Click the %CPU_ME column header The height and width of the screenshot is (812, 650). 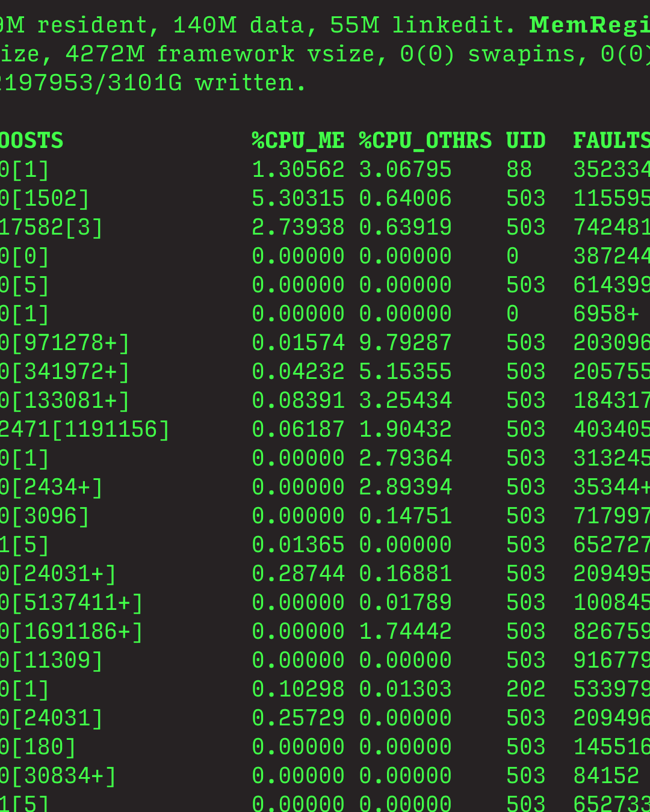tap(298, 141)
